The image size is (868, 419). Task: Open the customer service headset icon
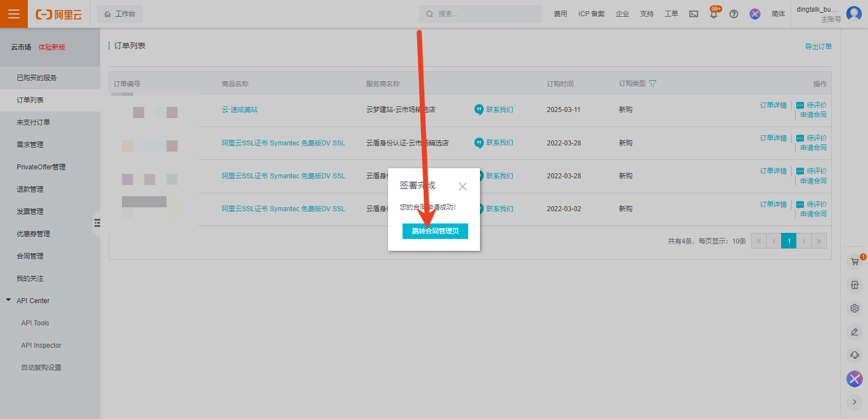(855, 355)
